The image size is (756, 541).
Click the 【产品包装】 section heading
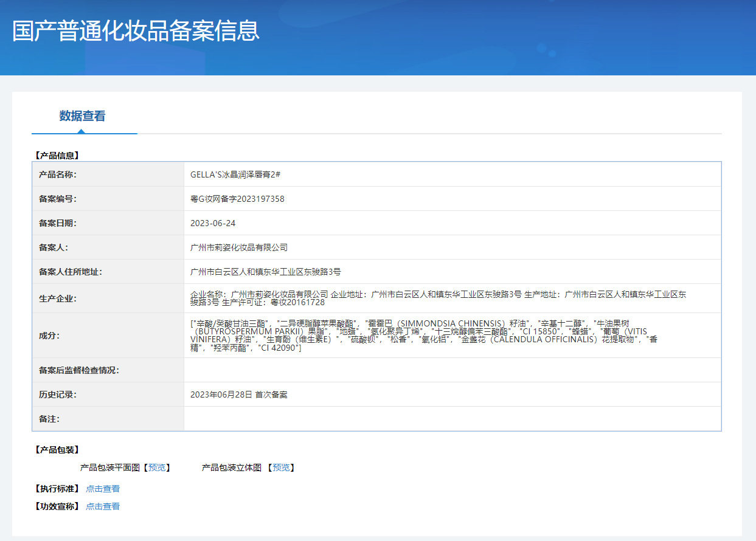coord(57,450)
